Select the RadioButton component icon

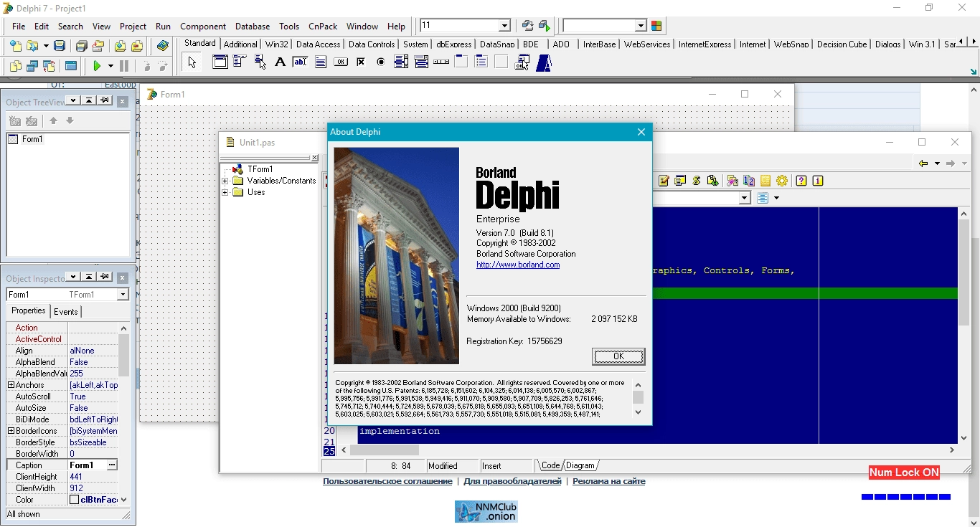(x=381, y=62)
